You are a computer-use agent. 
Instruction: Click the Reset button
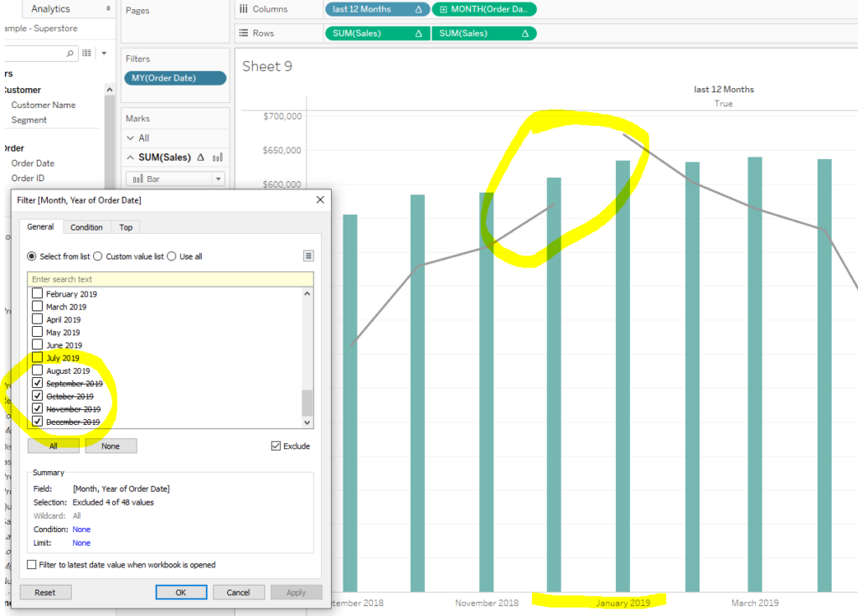pos(45,593)
